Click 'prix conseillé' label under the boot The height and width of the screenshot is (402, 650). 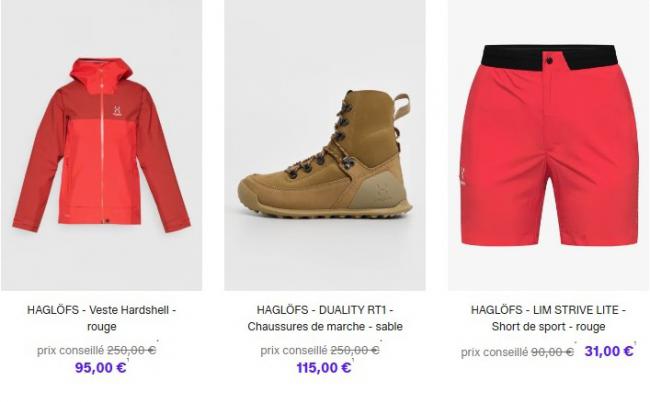(x=294, y=351)
